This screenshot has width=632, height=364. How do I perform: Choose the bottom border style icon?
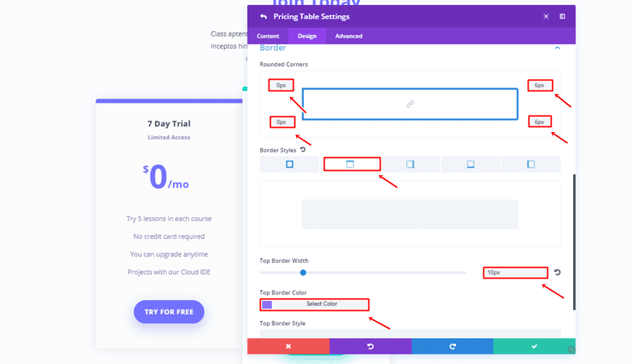[x=470, y=164]
